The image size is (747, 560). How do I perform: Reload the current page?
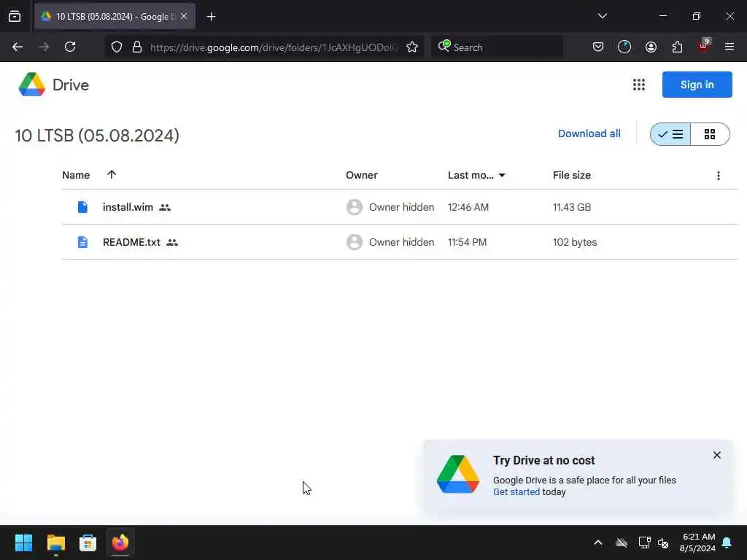(70, 47)
